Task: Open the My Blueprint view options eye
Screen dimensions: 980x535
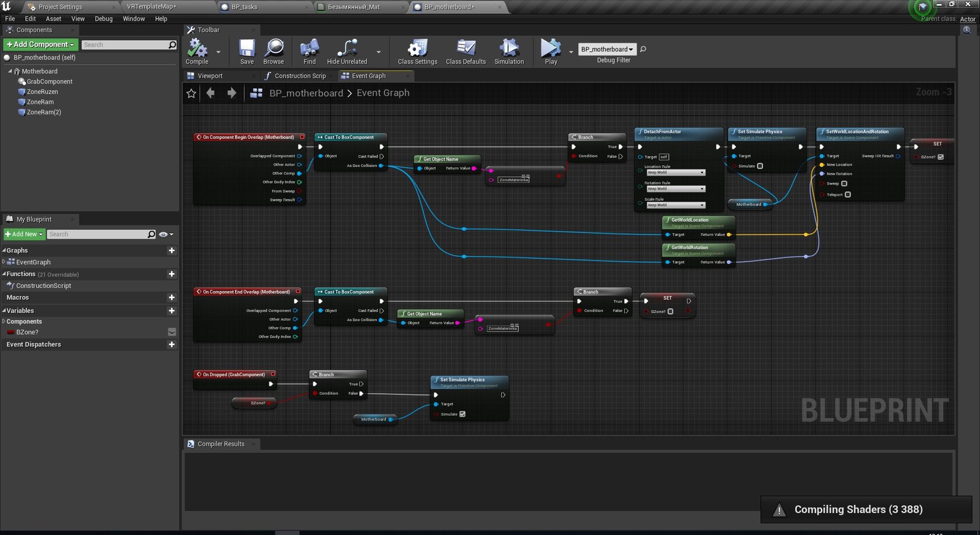Action: 166,234
